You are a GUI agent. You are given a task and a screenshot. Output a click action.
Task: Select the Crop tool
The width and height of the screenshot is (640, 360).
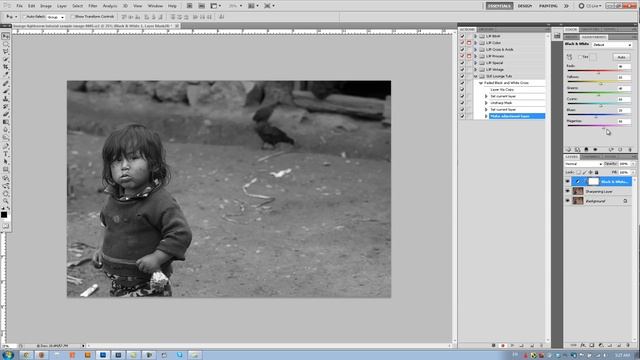coord(5,67)
